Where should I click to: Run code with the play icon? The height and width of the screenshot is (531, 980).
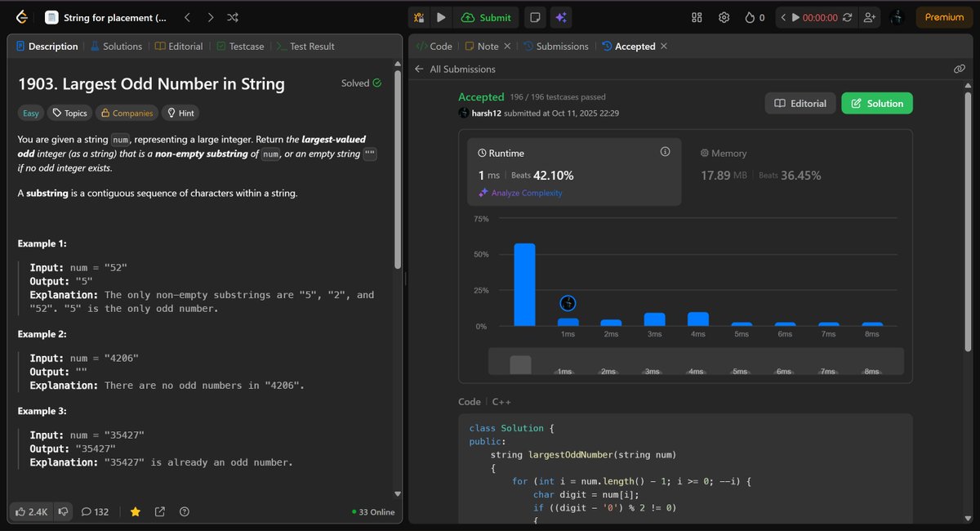(x=441, y=17)
